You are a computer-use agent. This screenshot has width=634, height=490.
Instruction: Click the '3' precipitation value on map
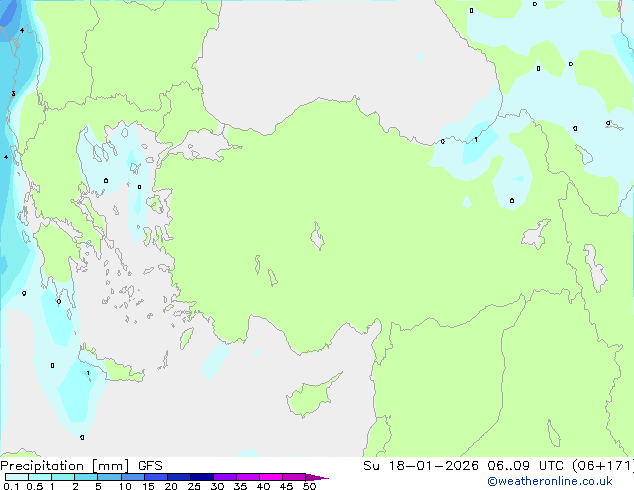coord(13,94)
